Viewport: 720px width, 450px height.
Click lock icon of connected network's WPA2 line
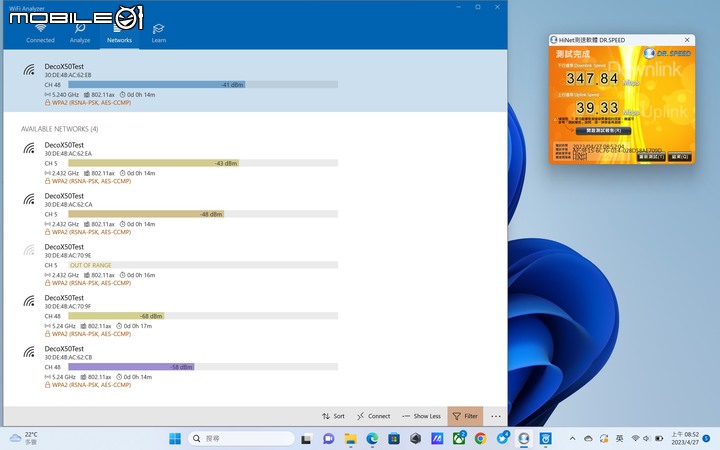point(47,103)
